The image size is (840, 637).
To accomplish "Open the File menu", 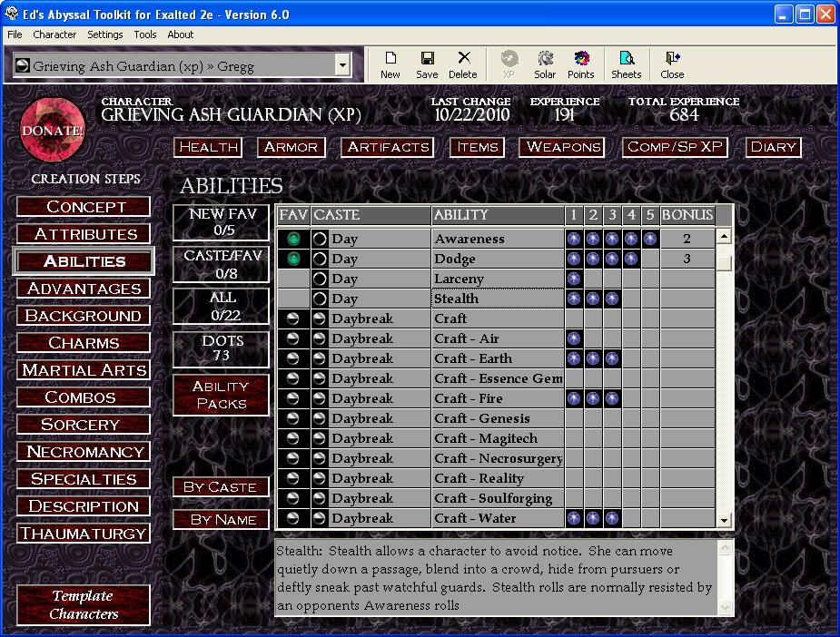I will [15, 34].
